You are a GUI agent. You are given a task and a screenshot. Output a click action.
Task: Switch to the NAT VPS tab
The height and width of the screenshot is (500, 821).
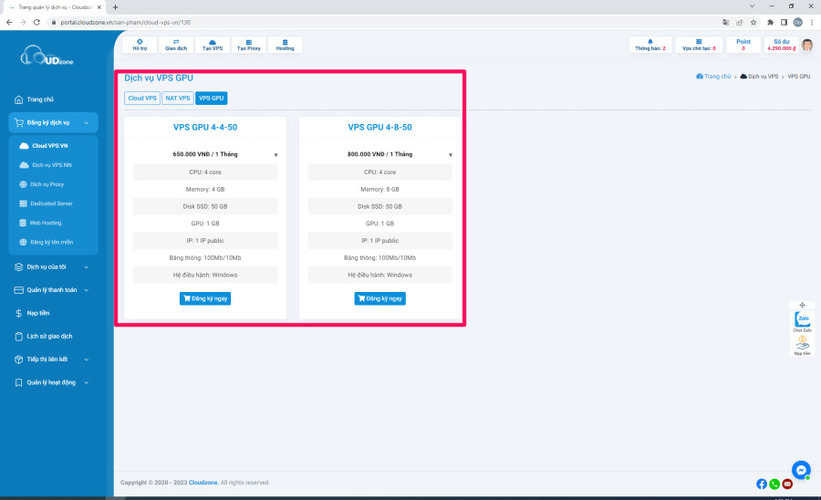177,98
